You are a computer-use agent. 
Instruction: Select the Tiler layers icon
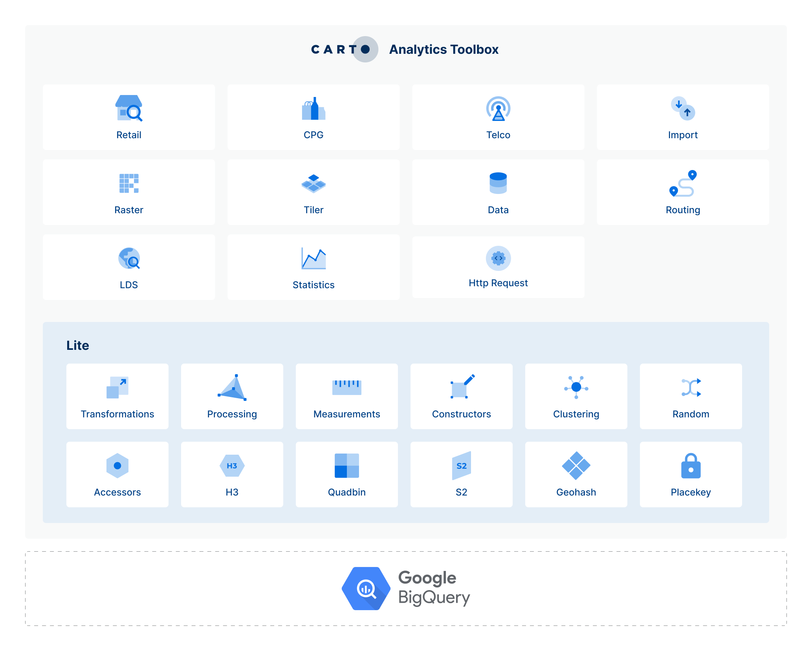(313, 183)
